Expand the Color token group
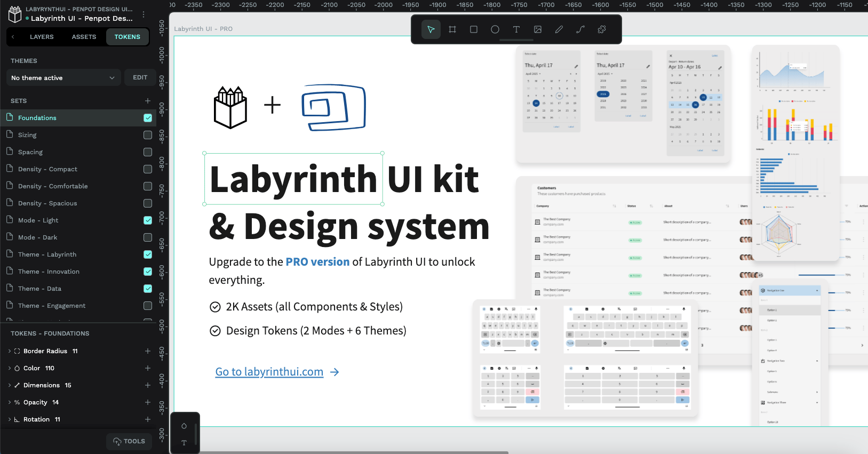This screenshot has height=454, width=868. pyautogui.click(x=10, y=368)
